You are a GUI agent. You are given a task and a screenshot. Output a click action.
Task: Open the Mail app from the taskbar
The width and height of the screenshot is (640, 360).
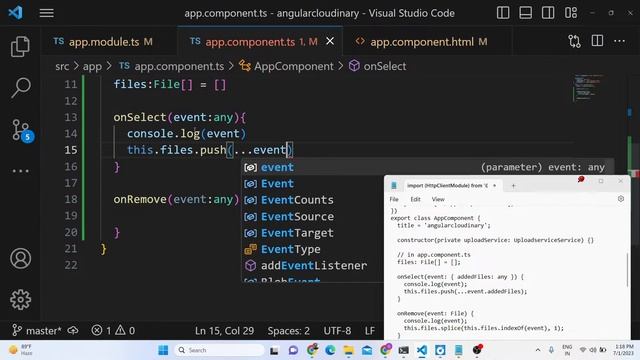point(367,350)
